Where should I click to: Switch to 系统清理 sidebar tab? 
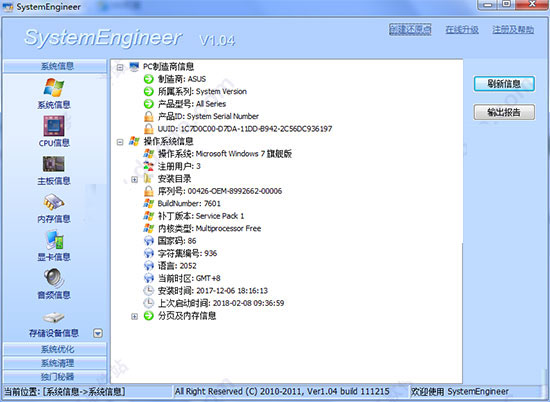coord(55,363)
